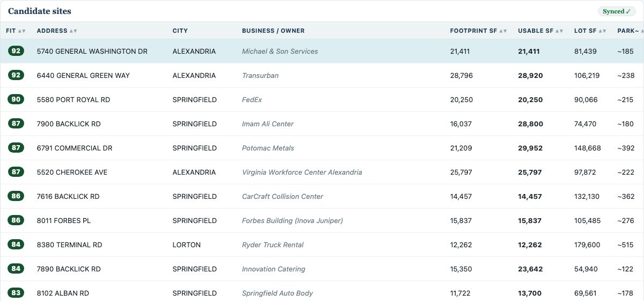Viewport: 644px width, 301px height.
Task: Click the fit score 90 badge for FedEx
Action: click(16, 99)
